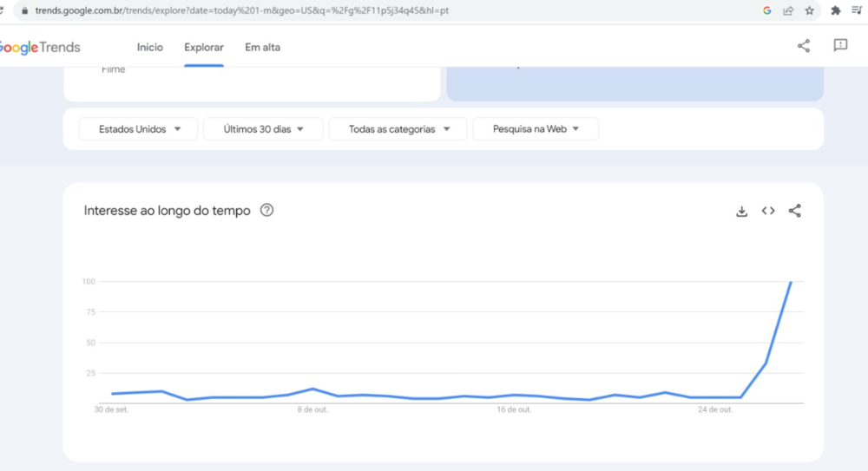Screen dimensions: 868x471
Task: Click the Google icon in address bar
Action: [x=767, y=10]
